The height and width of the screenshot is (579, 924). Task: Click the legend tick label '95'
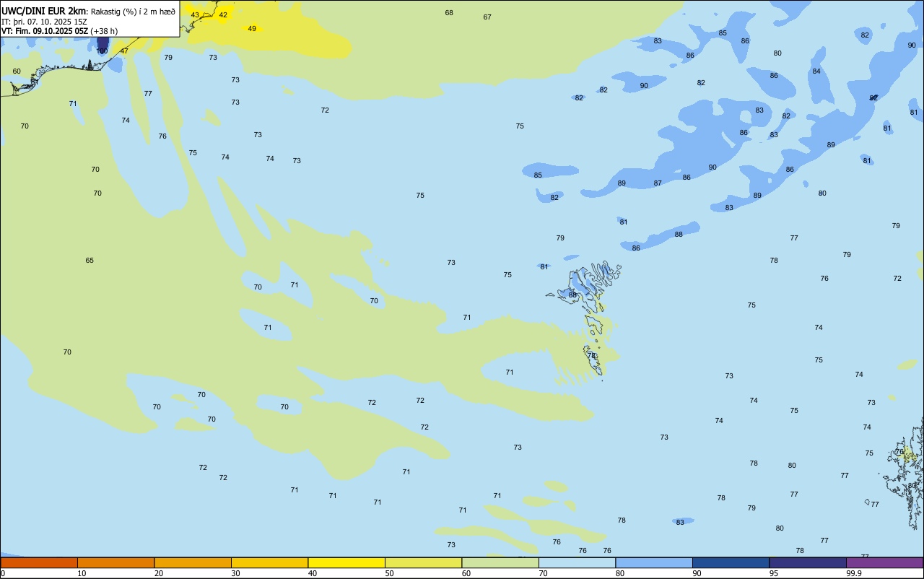(x=774, y=573)
